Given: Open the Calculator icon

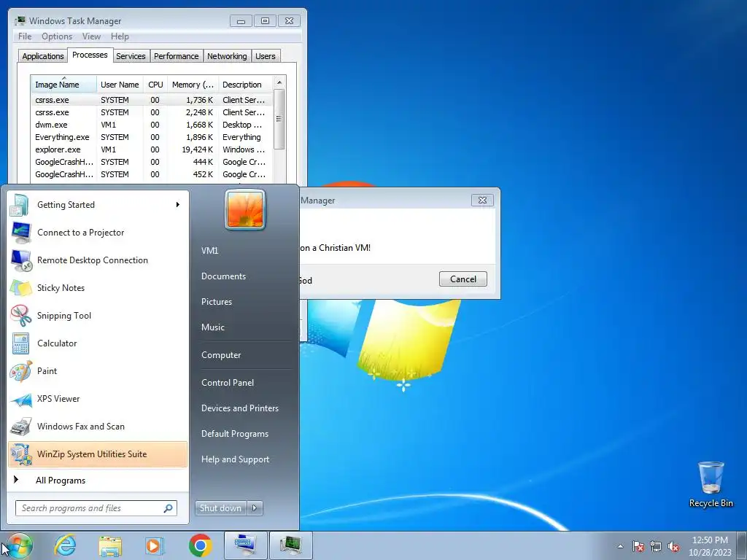Looking at the screenshot, I should [20, 343].
